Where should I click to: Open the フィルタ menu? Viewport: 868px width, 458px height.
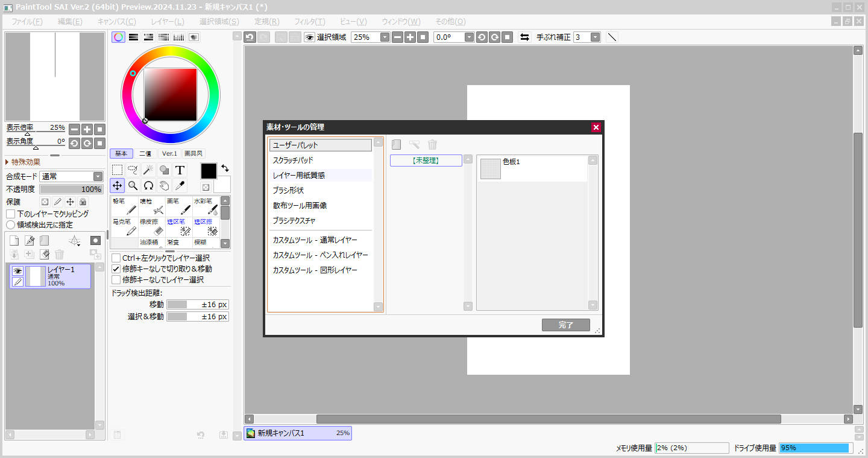coord(310,22)
